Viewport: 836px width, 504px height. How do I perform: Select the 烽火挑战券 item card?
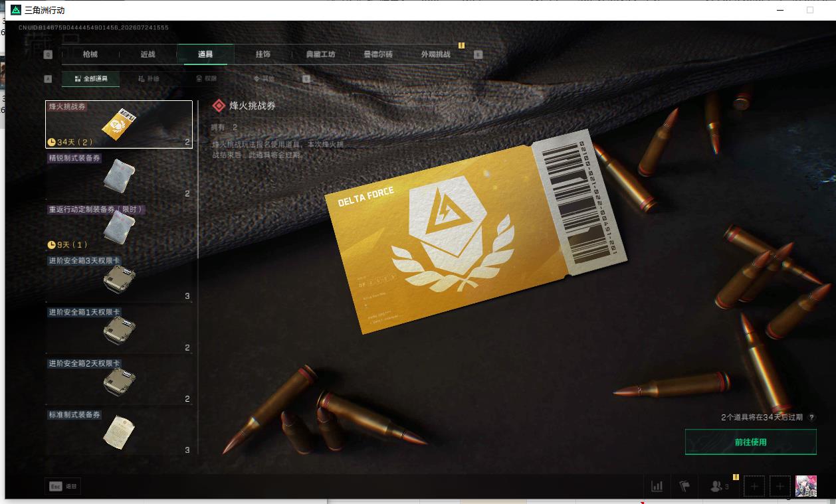pyautogui.click(x=119, y=124)
